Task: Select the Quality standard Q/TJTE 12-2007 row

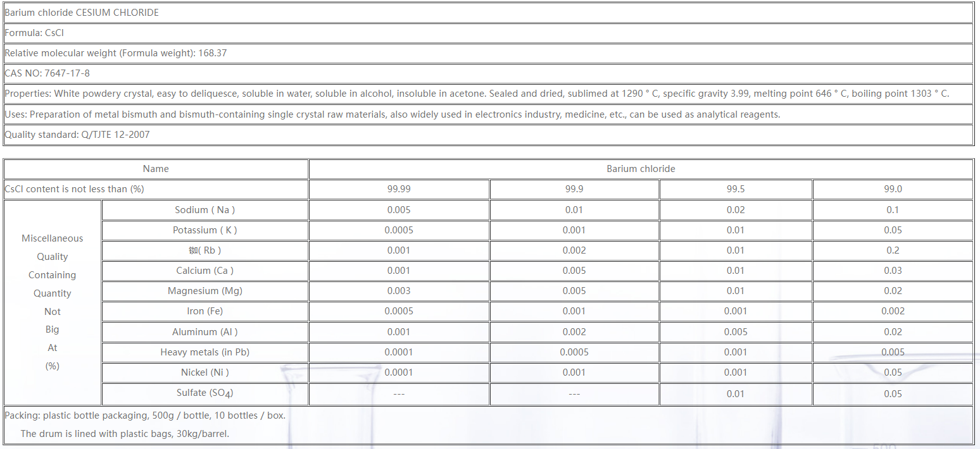Action: click(77, 135)
